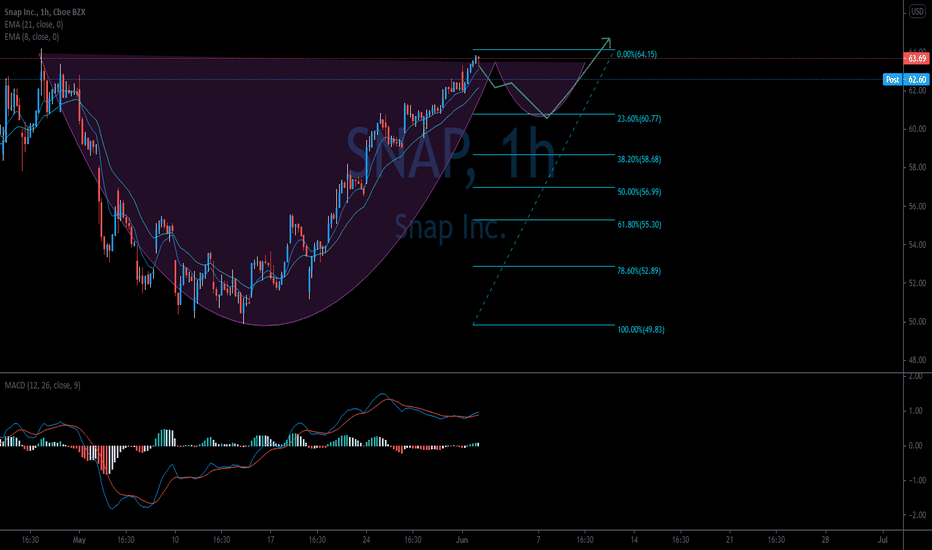The image size is (932, 550).
Task: Click the Snap Inc., 1h, Cboe BZX title
Action: tap(45, 12)
